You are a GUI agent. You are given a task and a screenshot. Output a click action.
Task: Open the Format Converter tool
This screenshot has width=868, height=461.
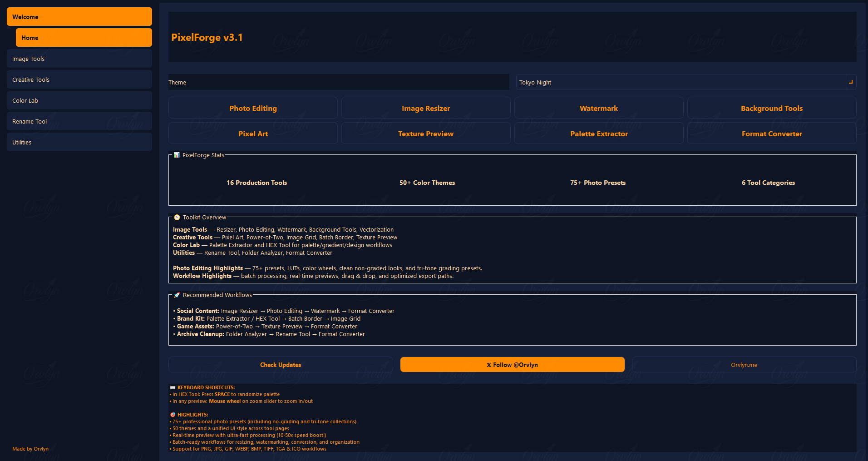(x=772, y=134)
